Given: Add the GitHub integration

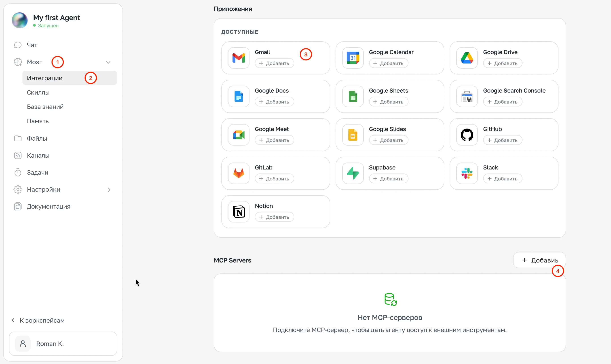Looking at the screenshot, I should (503, 140).
